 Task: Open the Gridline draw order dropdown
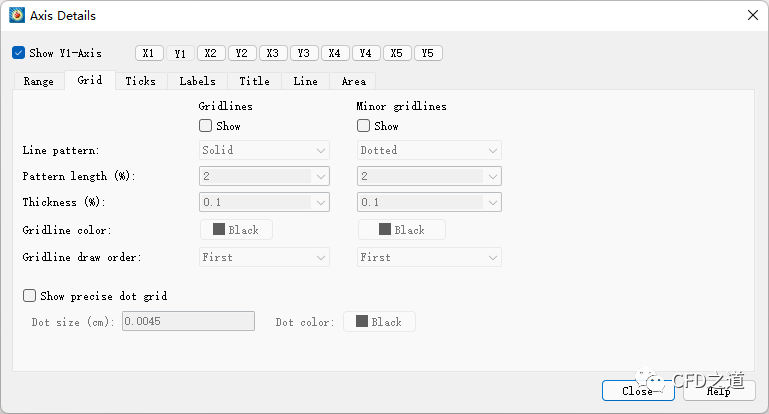[264, 257]
